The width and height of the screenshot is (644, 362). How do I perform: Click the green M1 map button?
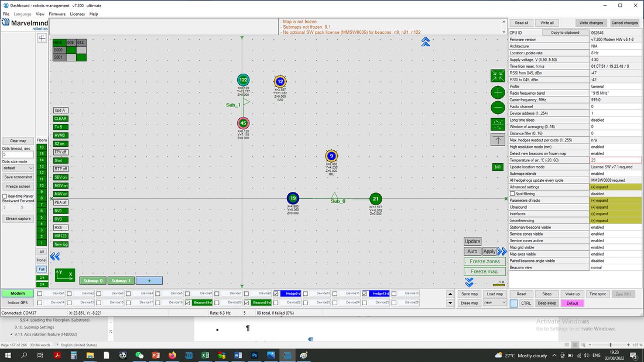(x=498, y=167)
